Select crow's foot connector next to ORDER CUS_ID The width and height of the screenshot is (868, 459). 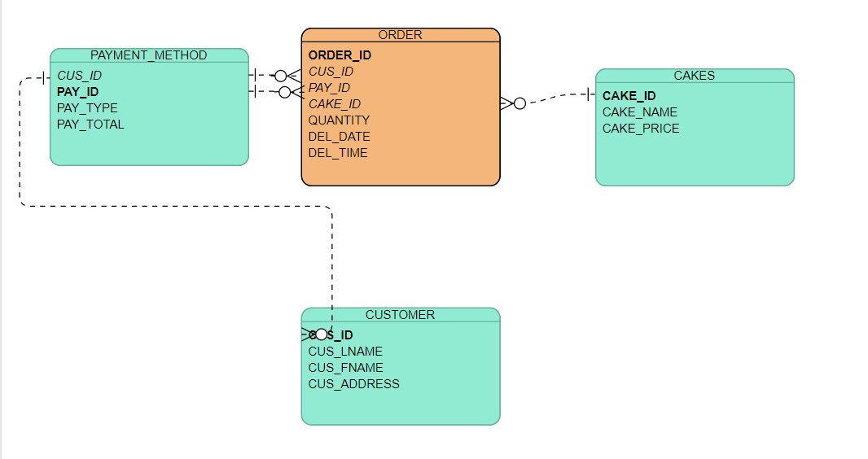[x=288, y=76]
